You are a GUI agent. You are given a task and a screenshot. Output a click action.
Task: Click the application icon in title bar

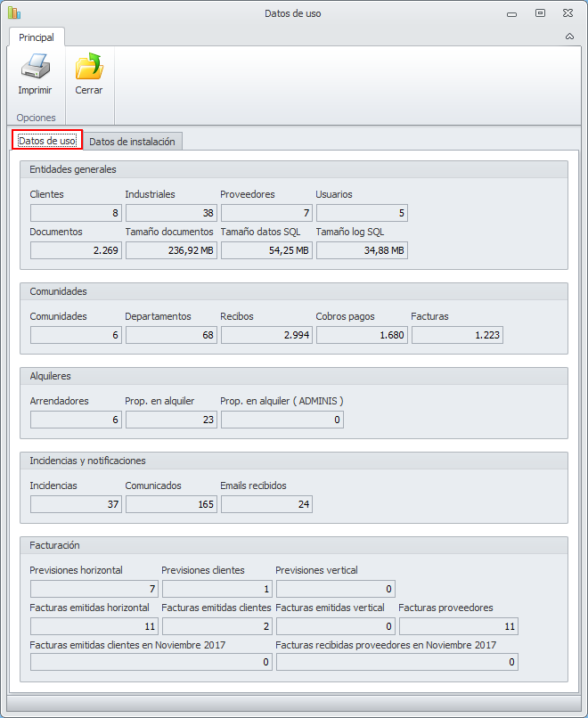tap(14, 13)
